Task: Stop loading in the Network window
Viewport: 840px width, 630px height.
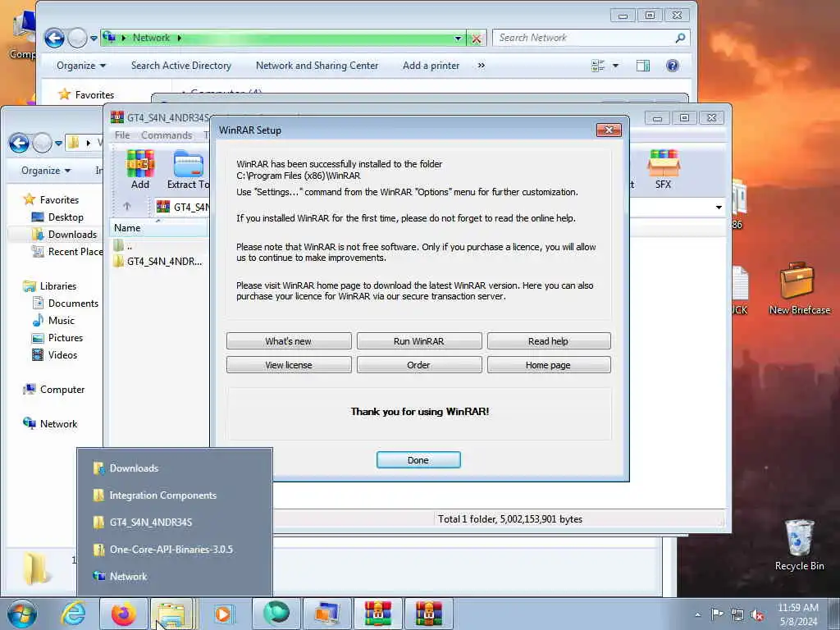Action: click(x=476, y=38)
